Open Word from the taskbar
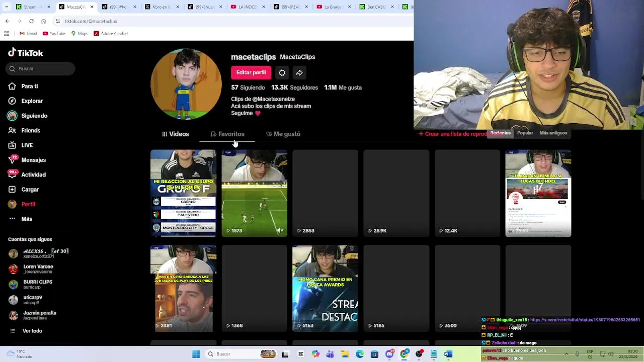644x362 pixels. [x=448, y=354]
